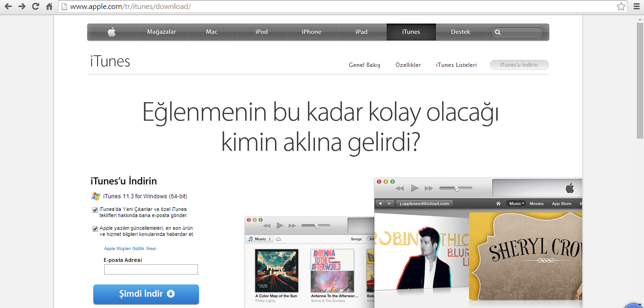Open the Music library dropdown in the back iTunes window

260,239
